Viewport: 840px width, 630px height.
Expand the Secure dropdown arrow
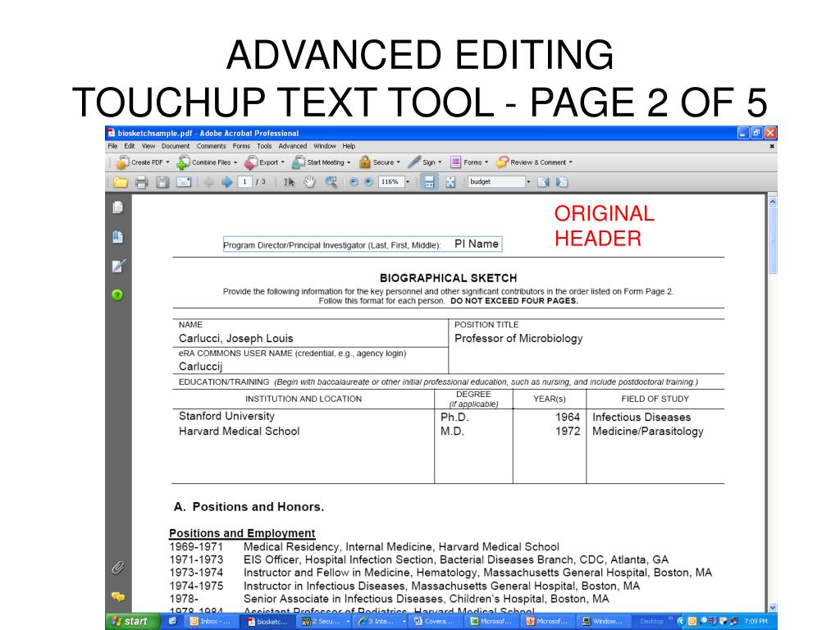coord(398,162)
